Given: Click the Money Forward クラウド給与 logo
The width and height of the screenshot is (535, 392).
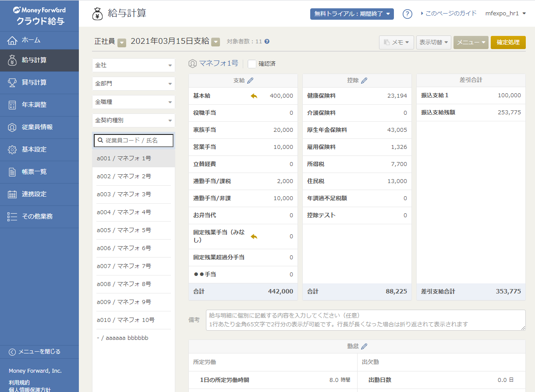Looking at the screenshot, I should [x=39, y=15].
